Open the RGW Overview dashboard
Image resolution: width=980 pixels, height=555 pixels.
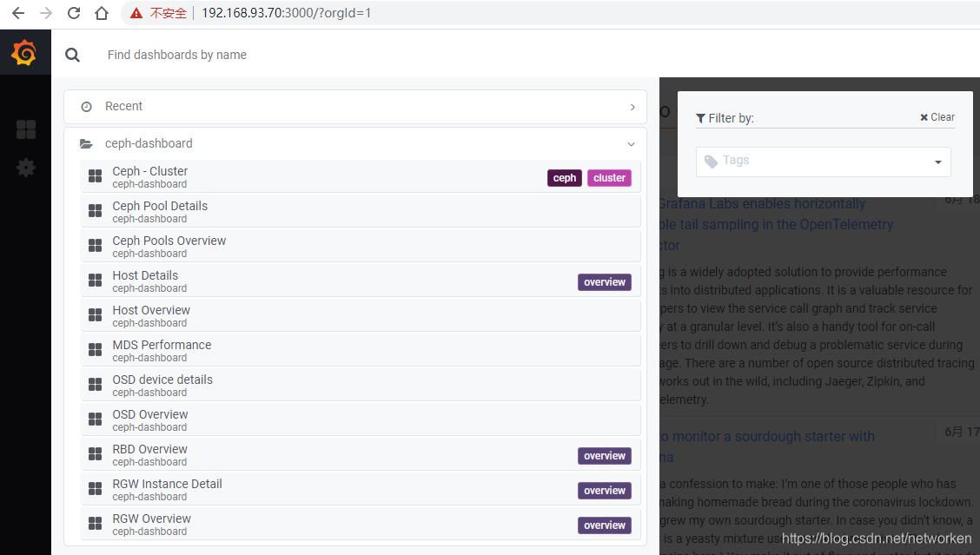[361, 524]
